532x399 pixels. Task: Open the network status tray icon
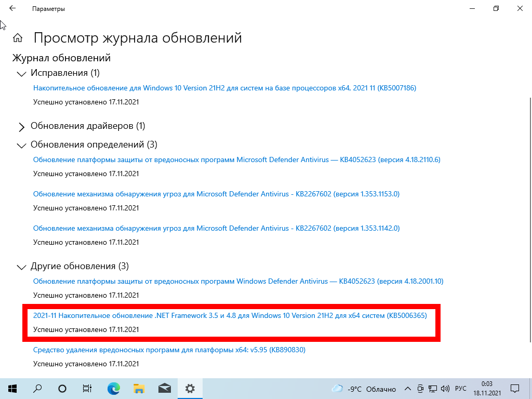click(x=433, y=389)
